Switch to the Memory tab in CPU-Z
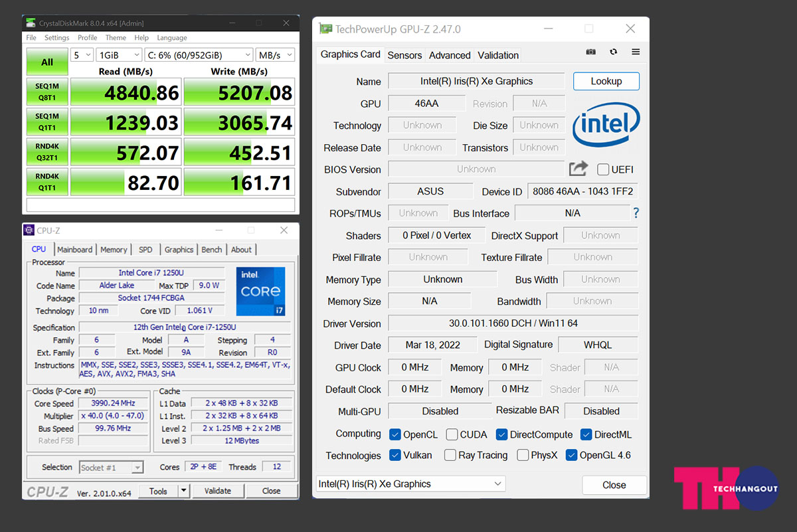This screenshot has width=797, height=532. point(114,250)
